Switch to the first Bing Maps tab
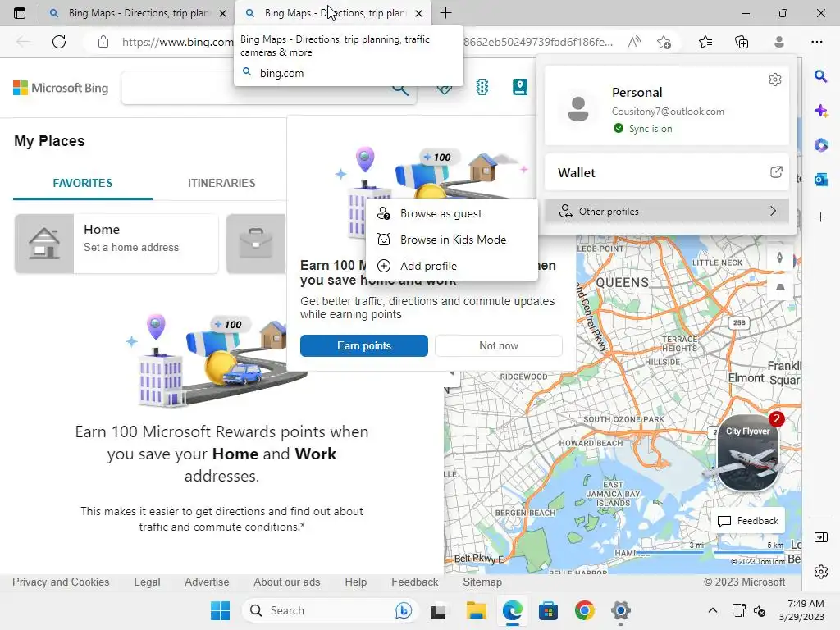This screenshot has height=630, width=840. pyautogui.click(x=137, y=13)
